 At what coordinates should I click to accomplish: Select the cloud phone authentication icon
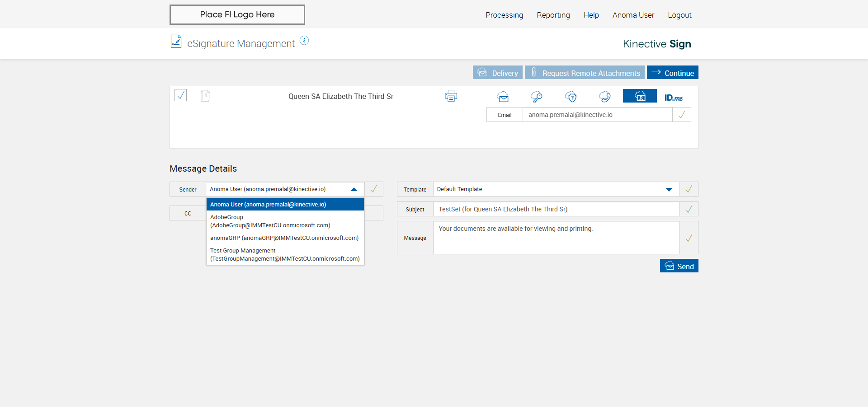(605, 97)
